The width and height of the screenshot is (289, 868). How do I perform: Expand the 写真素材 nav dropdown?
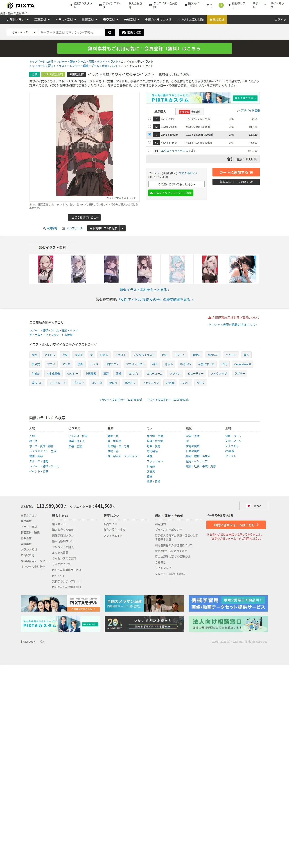point(42,20)
